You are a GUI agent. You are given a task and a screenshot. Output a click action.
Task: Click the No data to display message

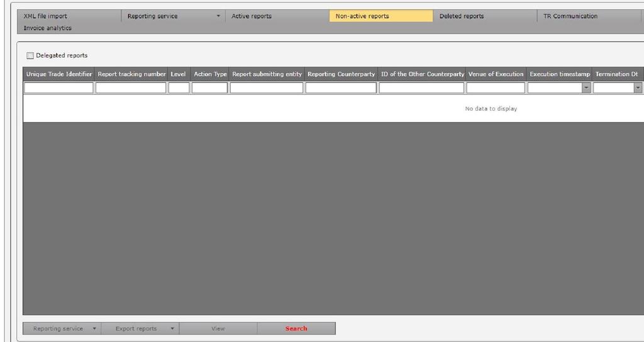(x=491, y=109)
